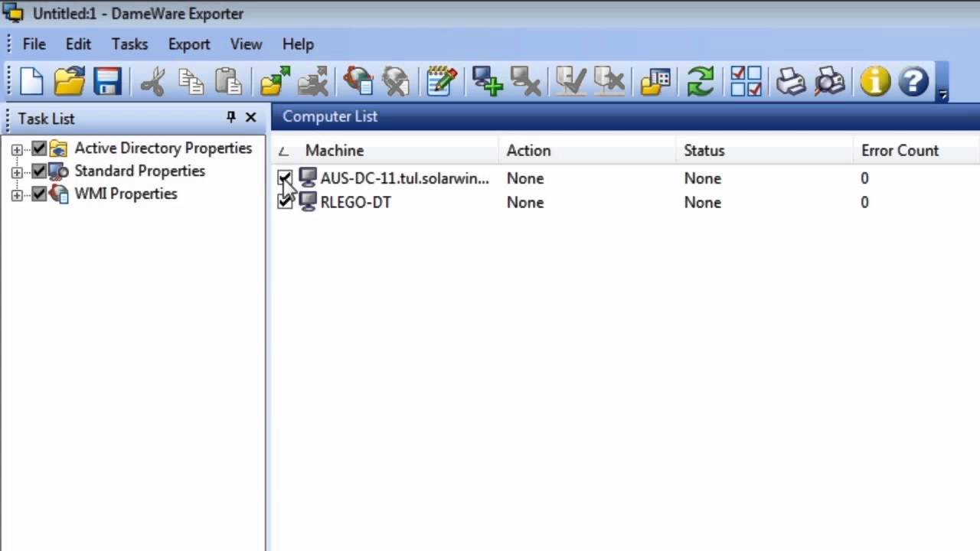Image resolution: width=980 pixels, height=551 pixels.
Task: Click the Print Preview magnifier icon
Action: pos(829,81)
